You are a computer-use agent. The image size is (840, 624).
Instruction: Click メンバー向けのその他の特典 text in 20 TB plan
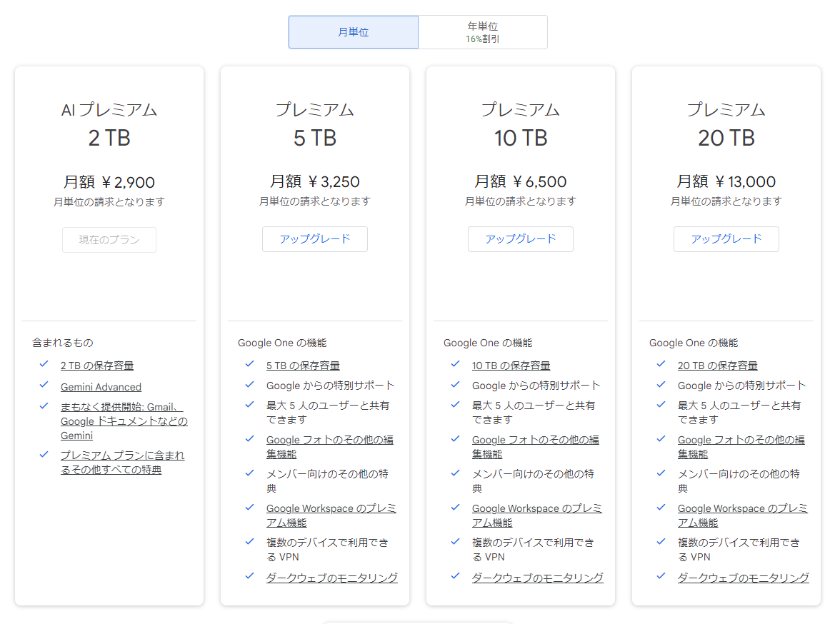coord(739,481)
